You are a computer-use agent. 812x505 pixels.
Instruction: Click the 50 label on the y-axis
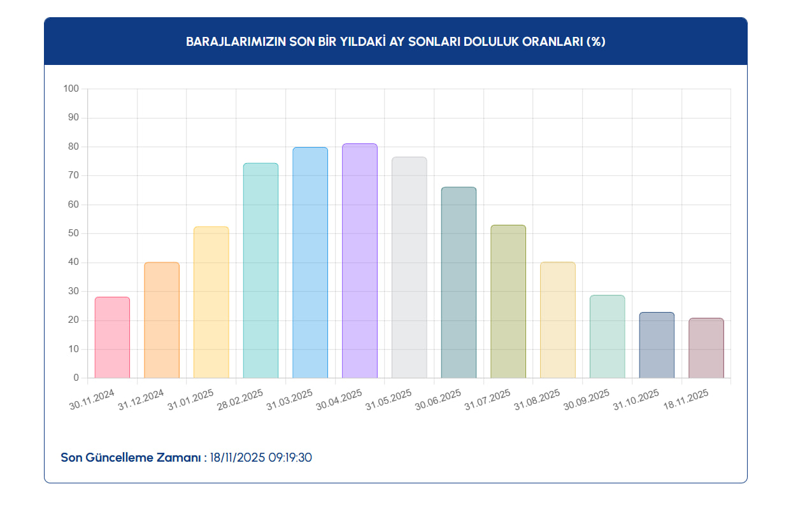click(x=73, y=233)
